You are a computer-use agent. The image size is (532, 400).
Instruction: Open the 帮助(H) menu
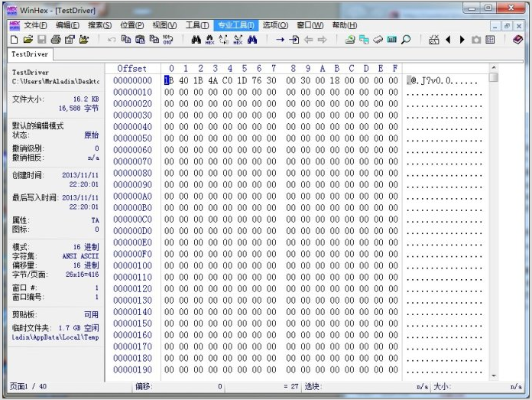(x=345, y=25)
